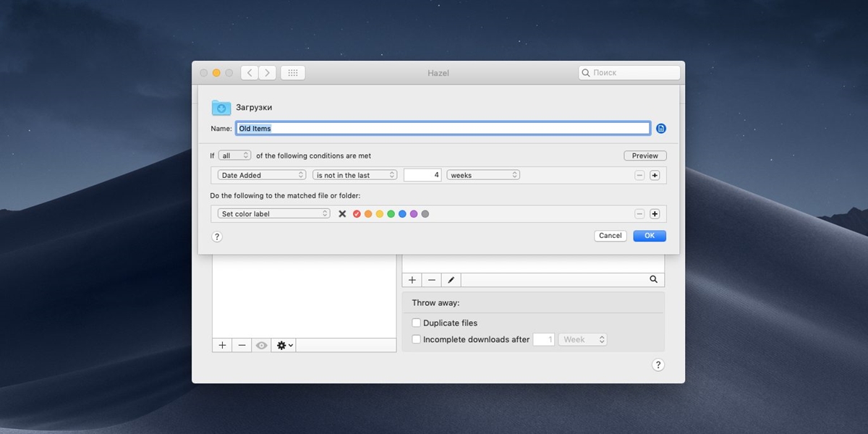Click the Name text field with Old Items
The height and width of the screenshot is (434, 868).
(443, 129)
